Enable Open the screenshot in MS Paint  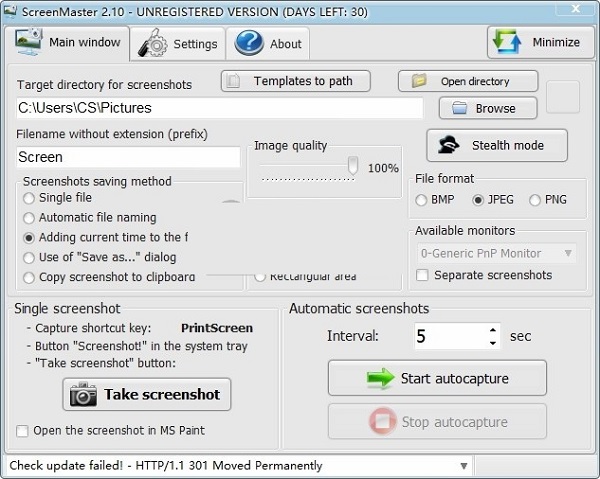[22, 431]
